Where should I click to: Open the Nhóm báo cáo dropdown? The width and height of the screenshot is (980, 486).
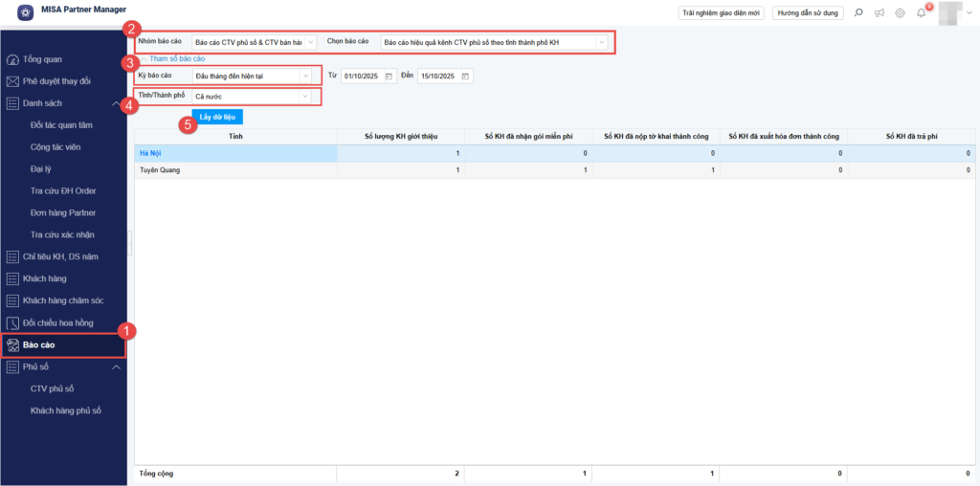311,42
